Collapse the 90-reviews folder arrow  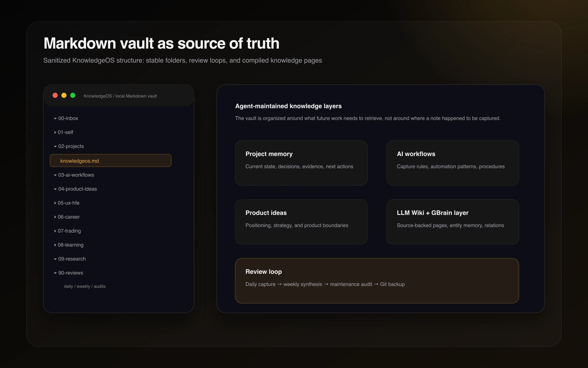(55, 273)
